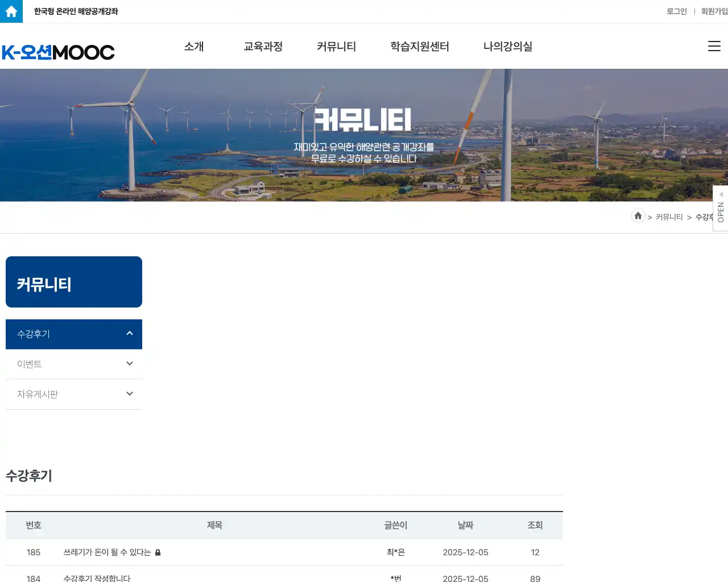This screenshot has width=728, height=582.
Task: Open the 커뮤니티 top menu
Action: [336, 47]
